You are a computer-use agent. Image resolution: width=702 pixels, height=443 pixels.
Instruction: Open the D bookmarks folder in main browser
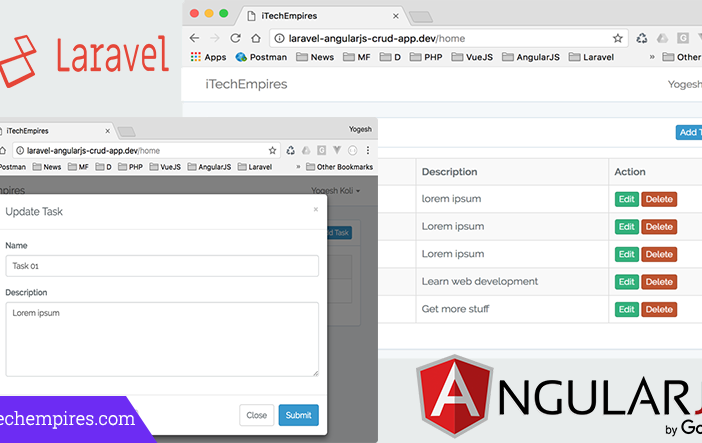[390, 57]
